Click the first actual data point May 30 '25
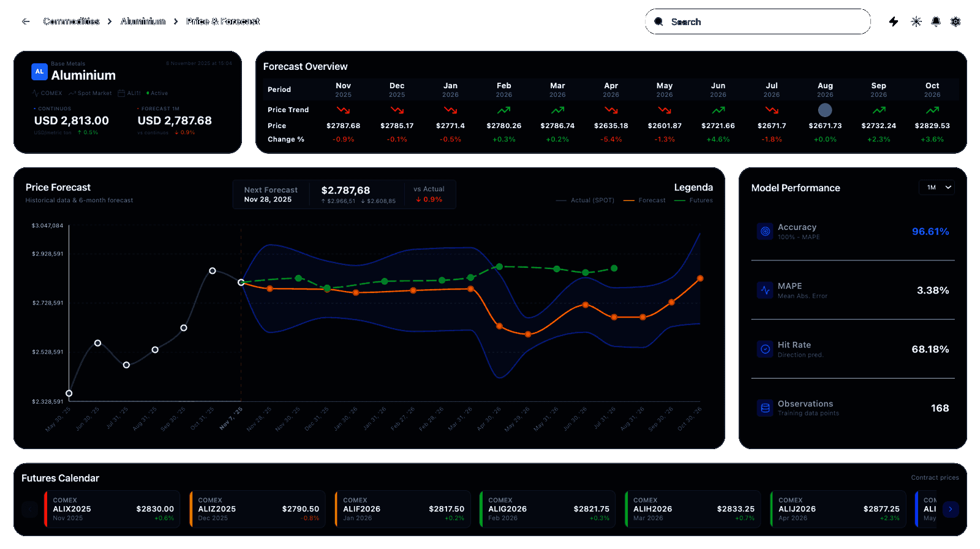The image size is (980, 549). pyautogui.click(x=69, y=393)
